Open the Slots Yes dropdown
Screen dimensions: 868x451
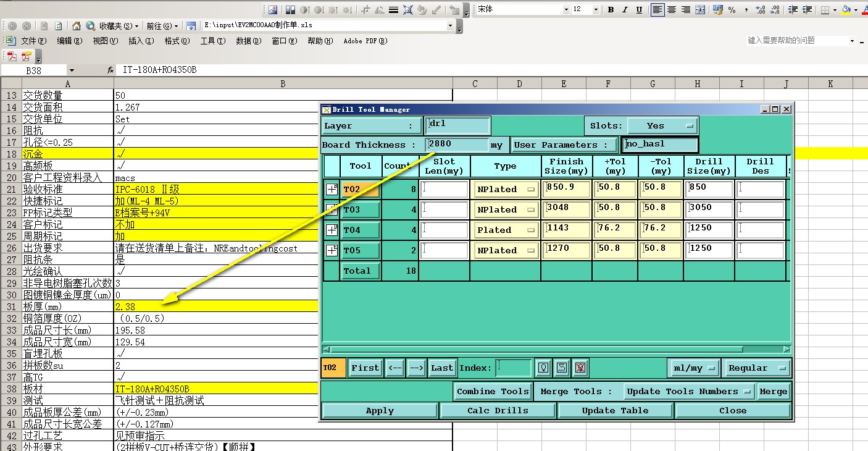(662, 125)
